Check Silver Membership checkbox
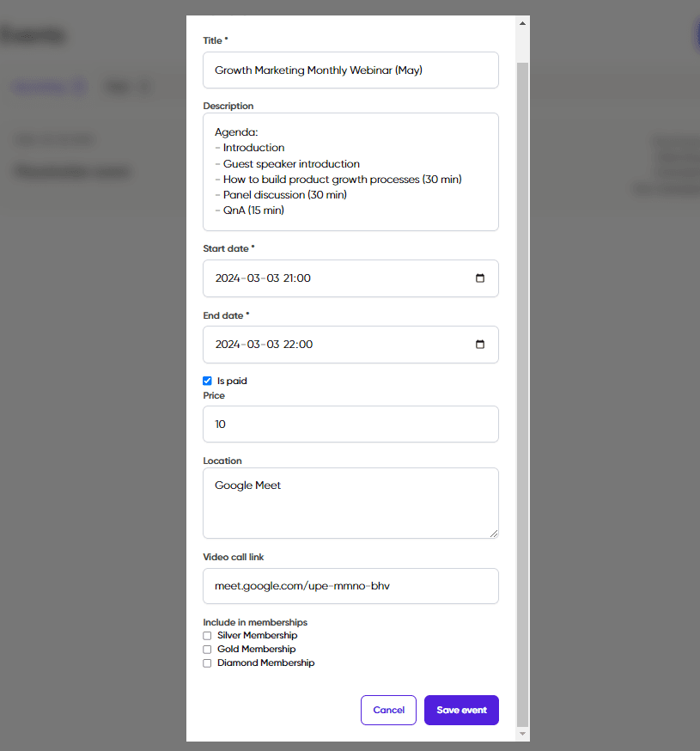The image size is (700, 751). click(207, 636)
